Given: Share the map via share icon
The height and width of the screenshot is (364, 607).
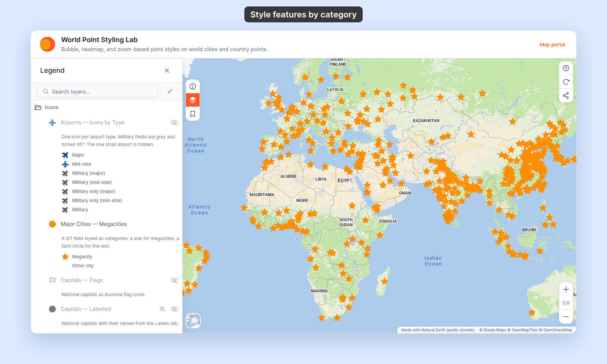Looking at the screenshot, I should (x=566, y=96).
